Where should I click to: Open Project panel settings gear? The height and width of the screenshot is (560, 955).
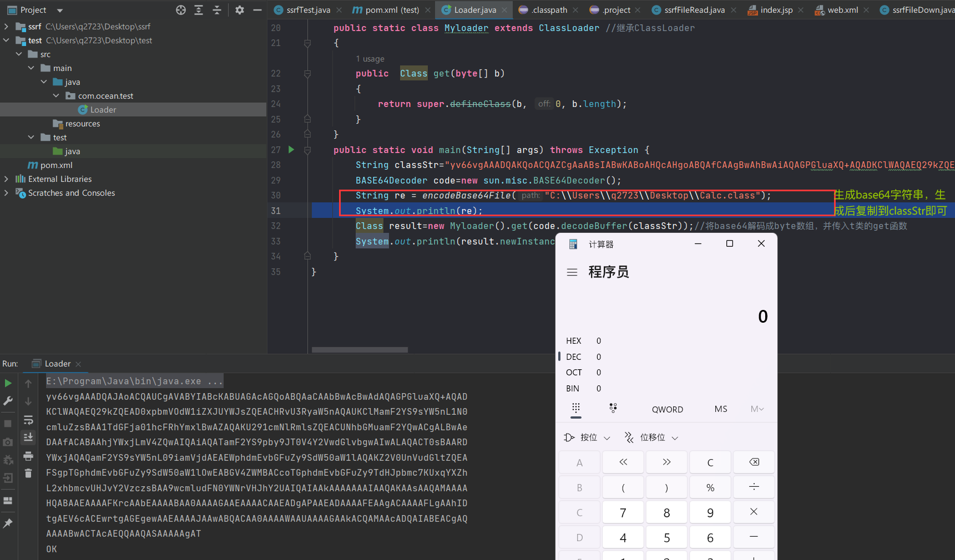240,10
